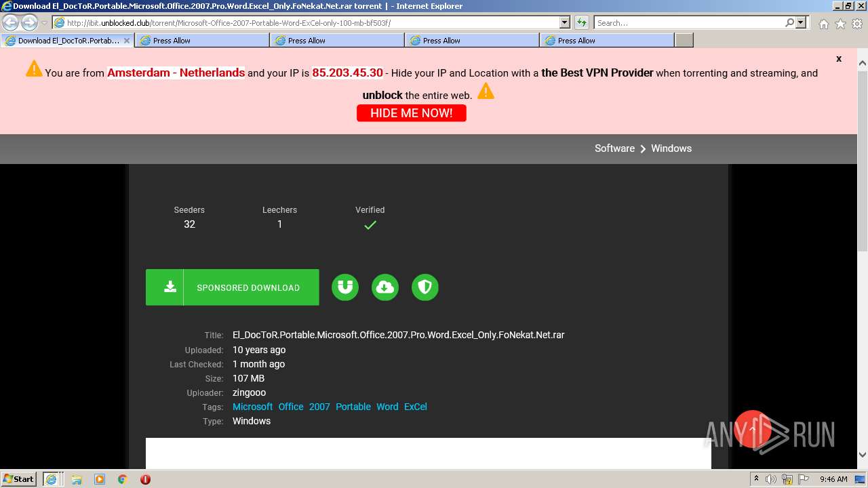Click the scrollbar down arrow
This screenshot has width=868, height=488.
(863, 455)
